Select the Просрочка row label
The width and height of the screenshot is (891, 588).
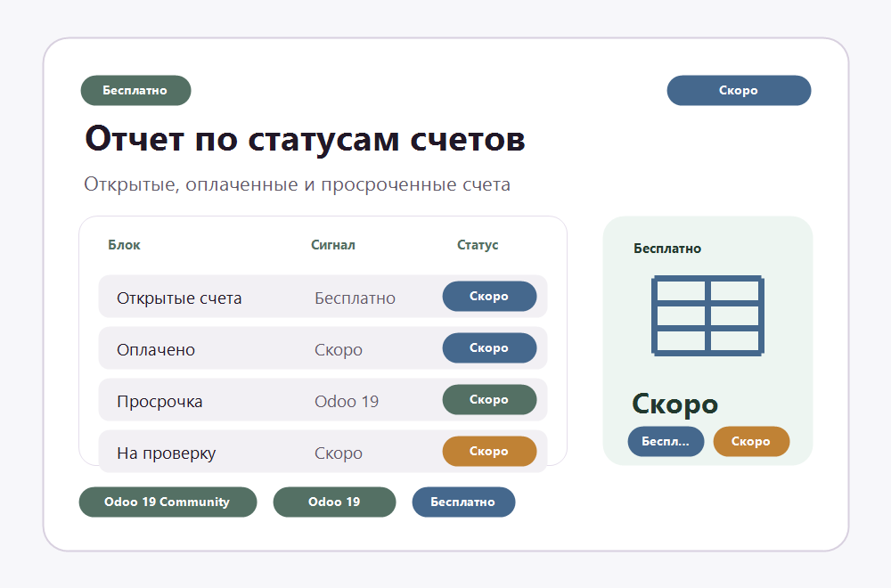point(159,402)
